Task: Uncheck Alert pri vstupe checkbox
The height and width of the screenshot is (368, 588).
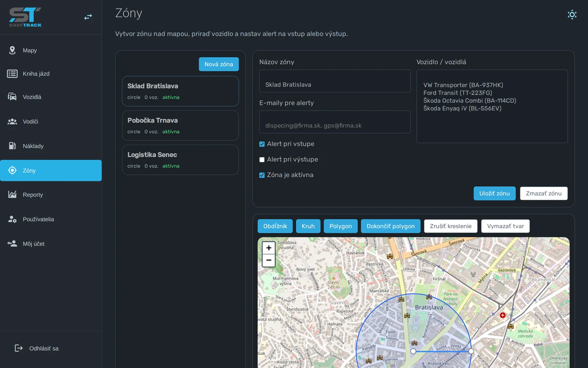Action: click(x=262, y=144)
